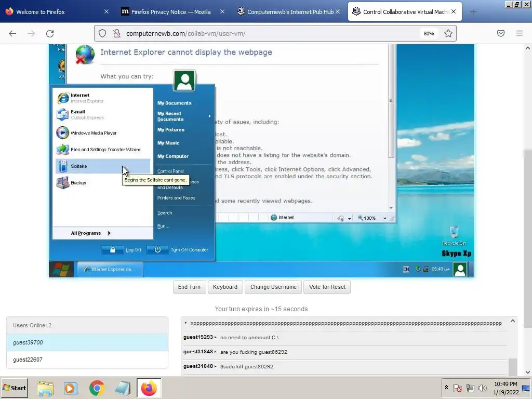The width and height of the screenshot is (532, 399).
Task: Click the host network tray icon
Action: click(x=470, y=388)
